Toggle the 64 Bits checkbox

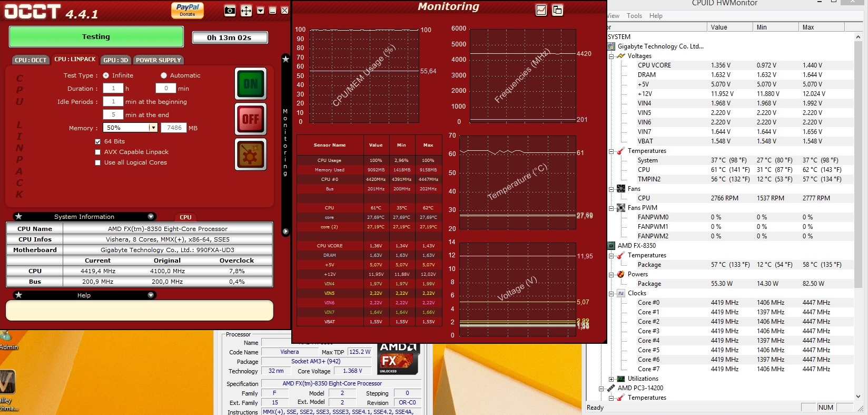97,141
